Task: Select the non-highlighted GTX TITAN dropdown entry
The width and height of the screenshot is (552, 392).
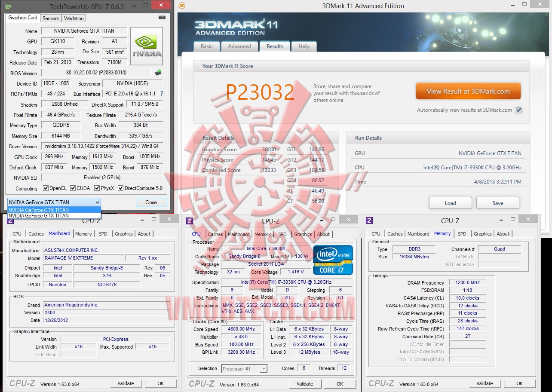Action: [x=54, y=216]
